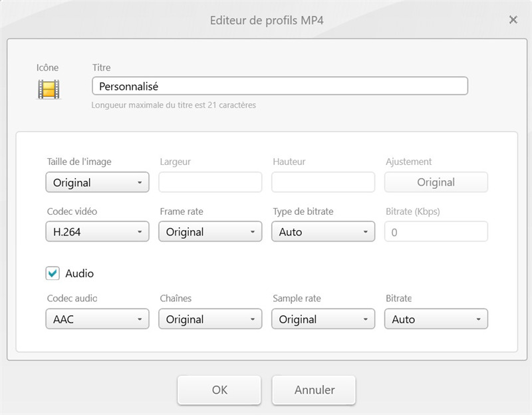Close the MP4 profile editor dialog
The width and height of the screenshot is (532, 415).
click(x=513, y=20)
